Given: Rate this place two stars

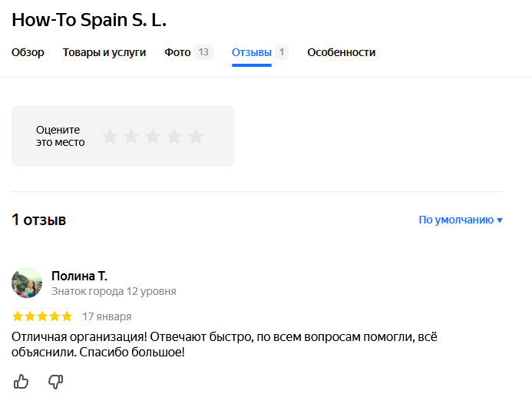Looking at the screenshot, I should pyautogui.click(x=131, y=137).
